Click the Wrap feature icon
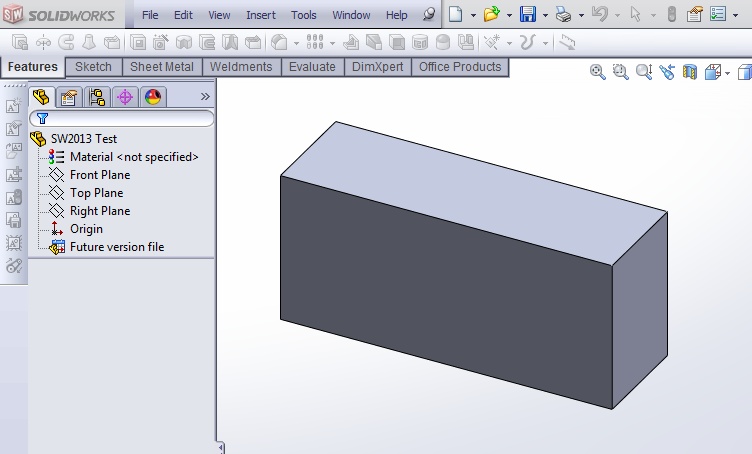Image resolution: width=752 pixels, height=454 pixels. (x=420, y=43)
